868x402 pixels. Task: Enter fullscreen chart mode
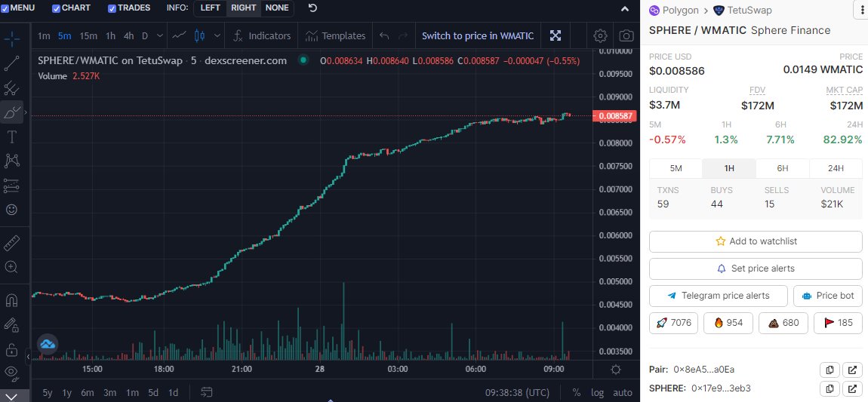tap(556, 36)
